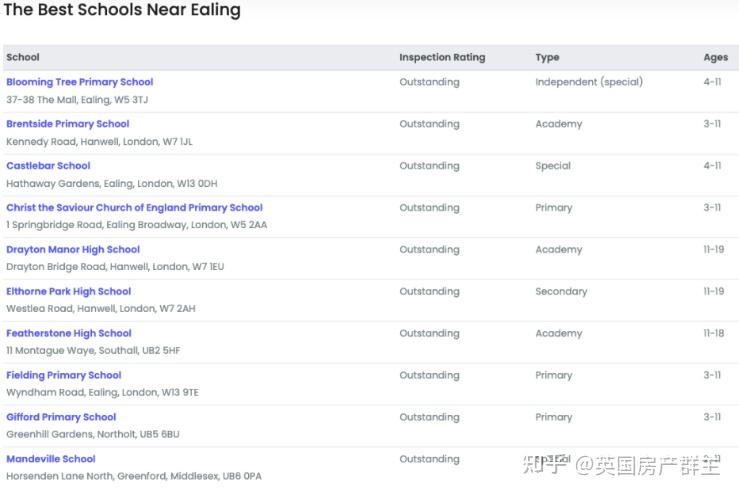Click the Independent (special) type cell
Viewport: 739px width, 495px height.
tap(589, 82)
